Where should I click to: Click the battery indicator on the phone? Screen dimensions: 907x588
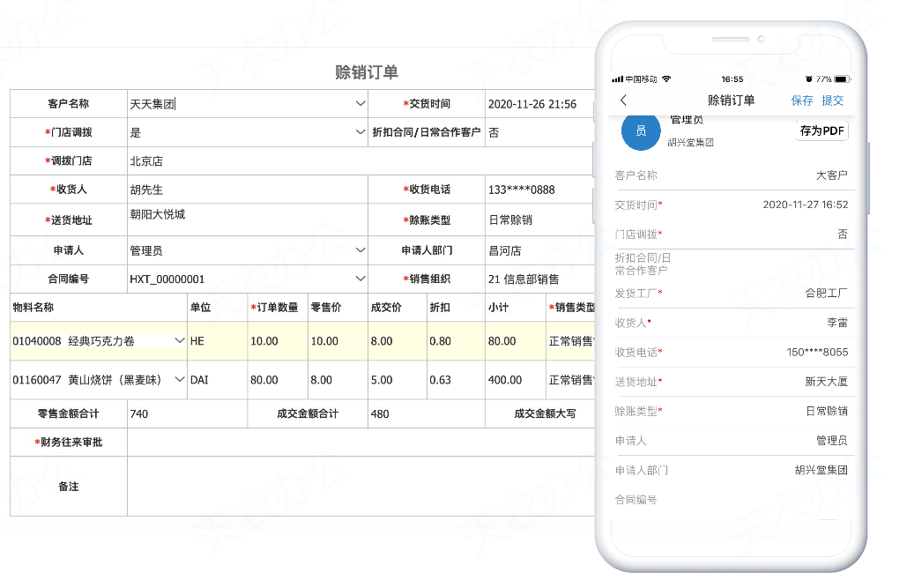[x=844, y=78]
